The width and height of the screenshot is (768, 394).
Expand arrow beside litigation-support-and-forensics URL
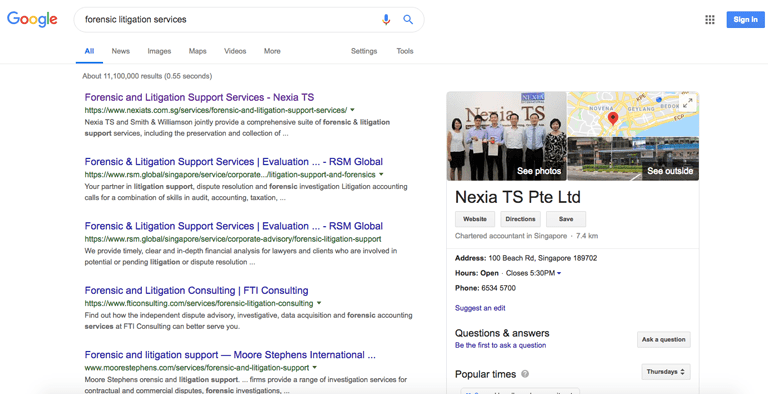tap(381, 174)
